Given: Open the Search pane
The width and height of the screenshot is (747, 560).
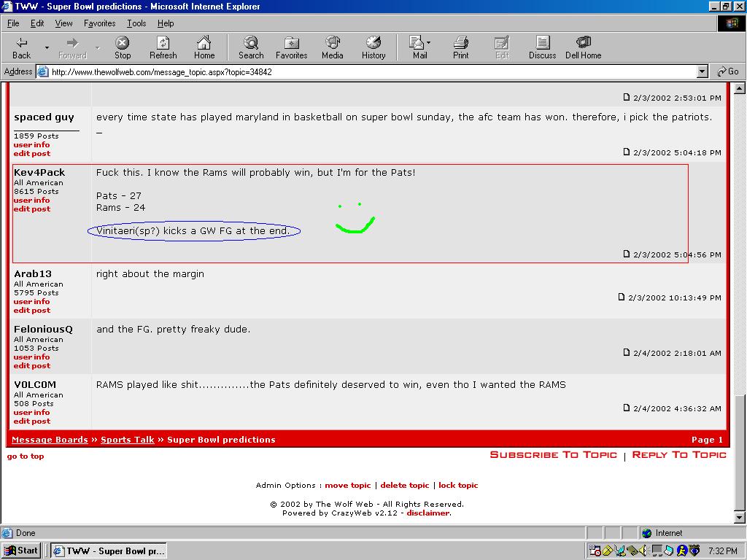Looking at the screenshot, I should (251, 47).
